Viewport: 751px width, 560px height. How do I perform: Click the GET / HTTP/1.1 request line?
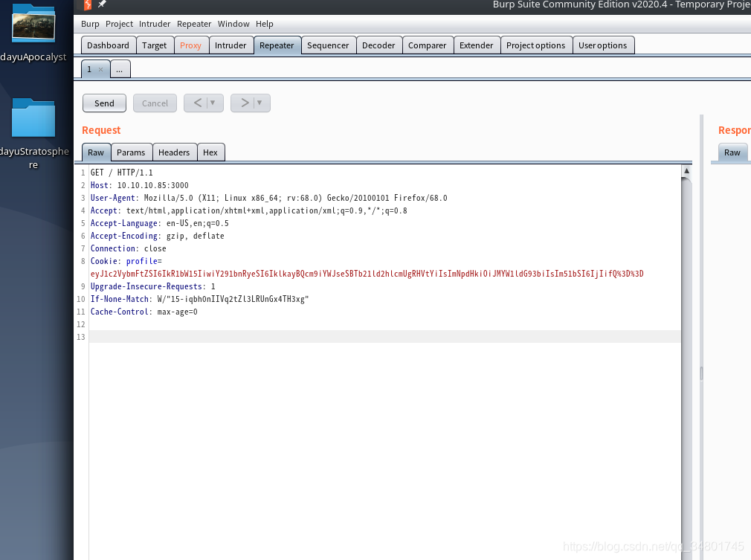122,173
